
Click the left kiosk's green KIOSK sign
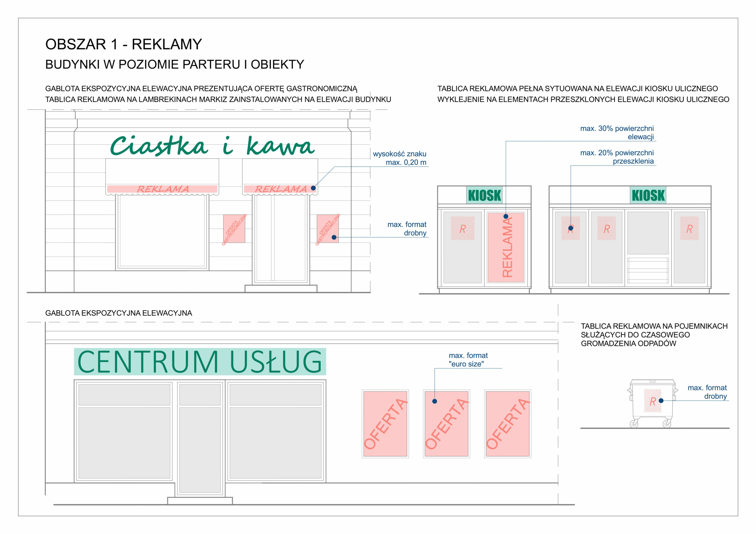point(484,195)
